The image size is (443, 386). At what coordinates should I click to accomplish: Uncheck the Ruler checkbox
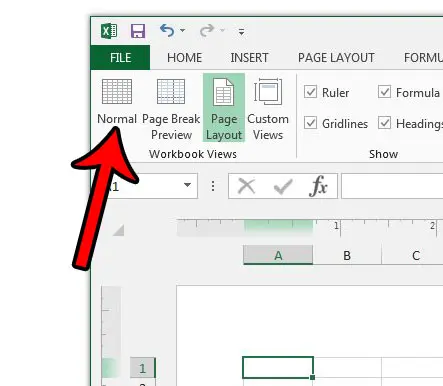click(310, 92)
